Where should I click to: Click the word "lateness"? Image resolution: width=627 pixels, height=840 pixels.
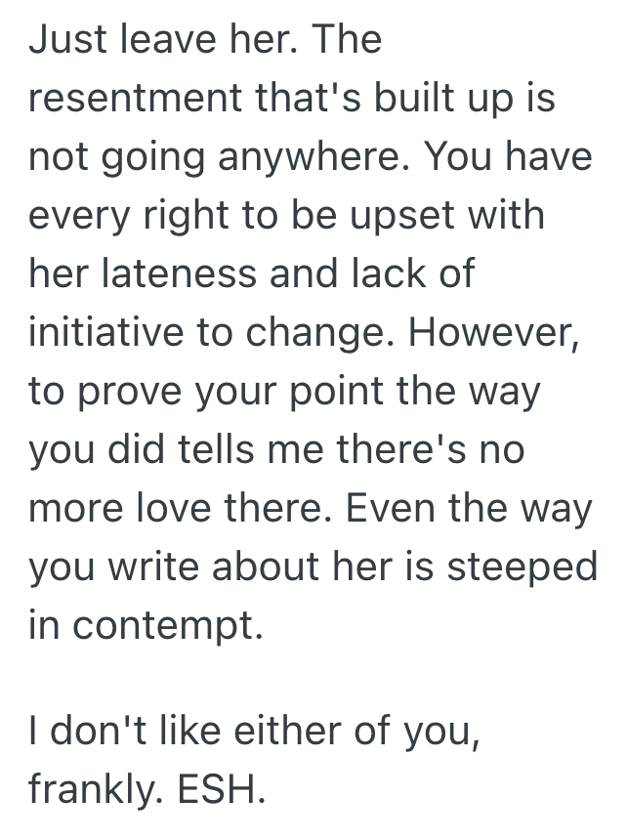[x=179, y=274]
